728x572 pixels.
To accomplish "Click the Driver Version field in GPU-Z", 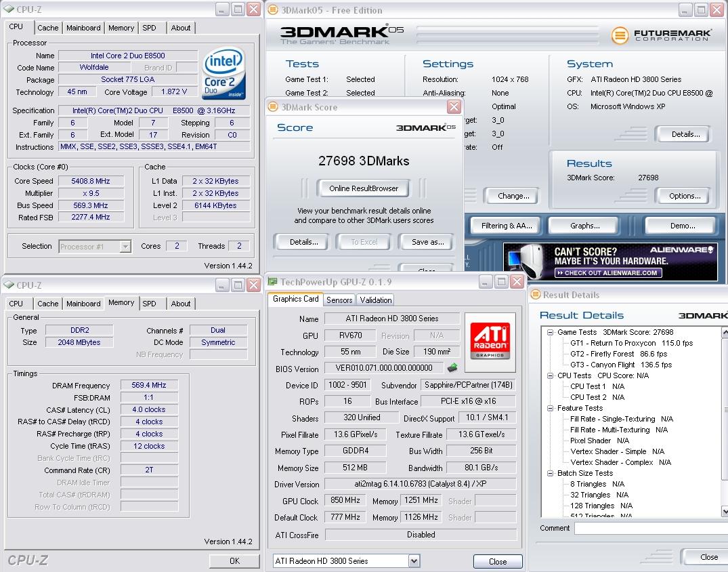I will (420, 484).
